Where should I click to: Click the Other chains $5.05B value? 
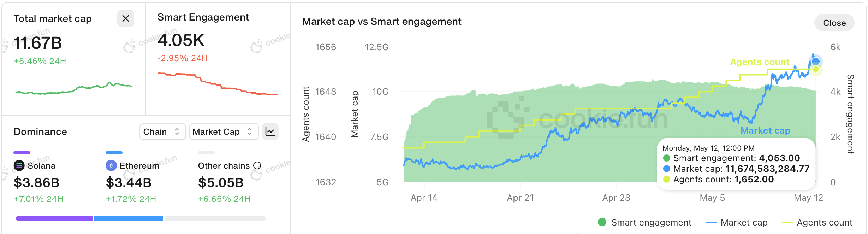(x=221, y=183)
